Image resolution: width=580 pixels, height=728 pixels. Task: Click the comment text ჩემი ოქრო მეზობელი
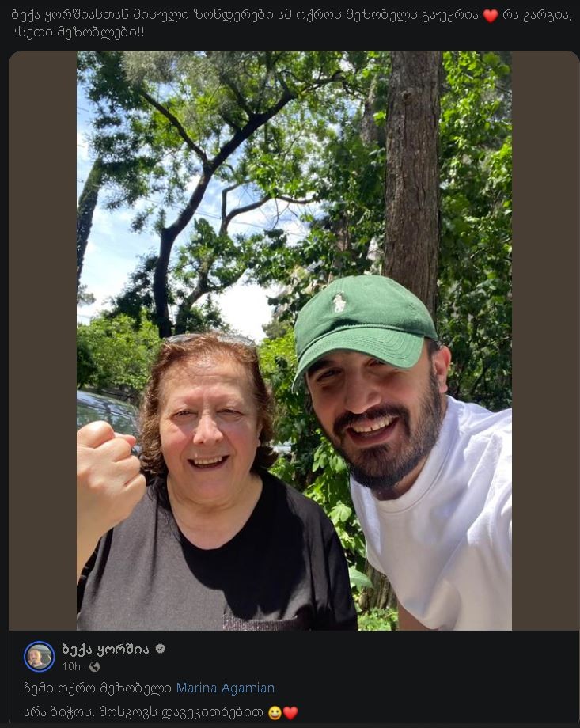pos(98,687)
